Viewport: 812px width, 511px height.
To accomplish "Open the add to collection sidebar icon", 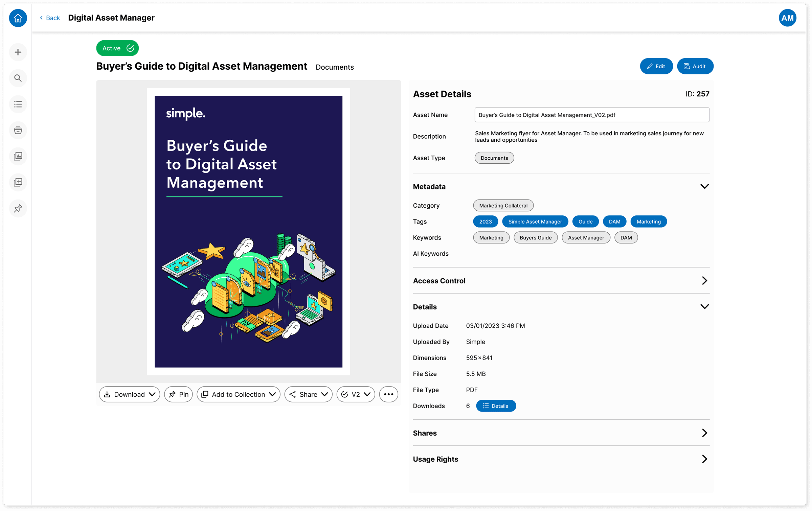I will tap(18, 182).
